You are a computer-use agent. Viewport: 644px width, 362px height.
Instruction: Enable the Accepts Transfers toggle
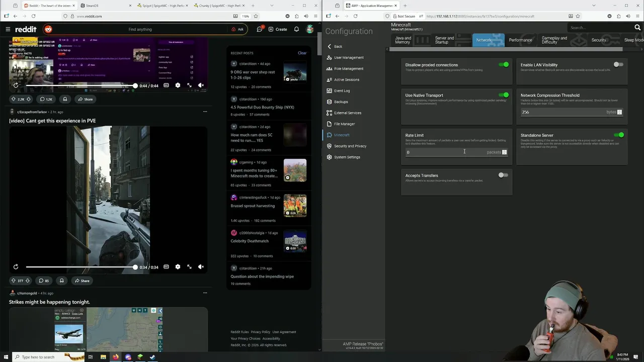pos(503,175)
